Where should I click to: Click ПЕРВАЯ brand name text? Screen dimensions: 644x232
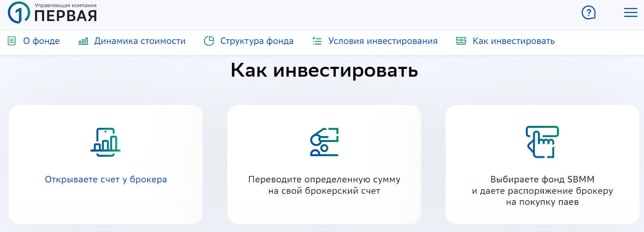[x=66, y=16]
